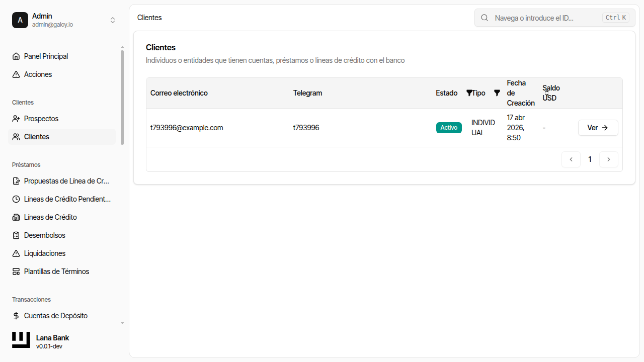Select the Prospectos add-person icon
This screenshot has height=362, width=644.
pyautogui.click(x=16, y=118)
